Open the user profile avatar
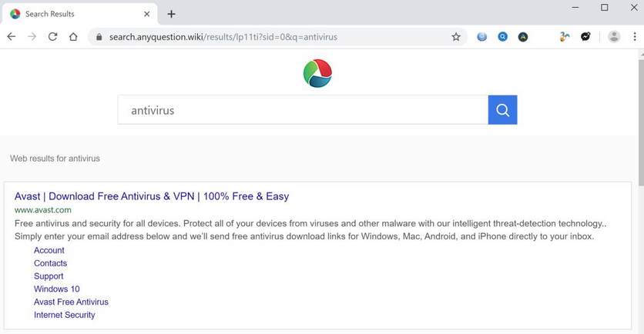Screen dimensions: 644x334 point(614,37)
